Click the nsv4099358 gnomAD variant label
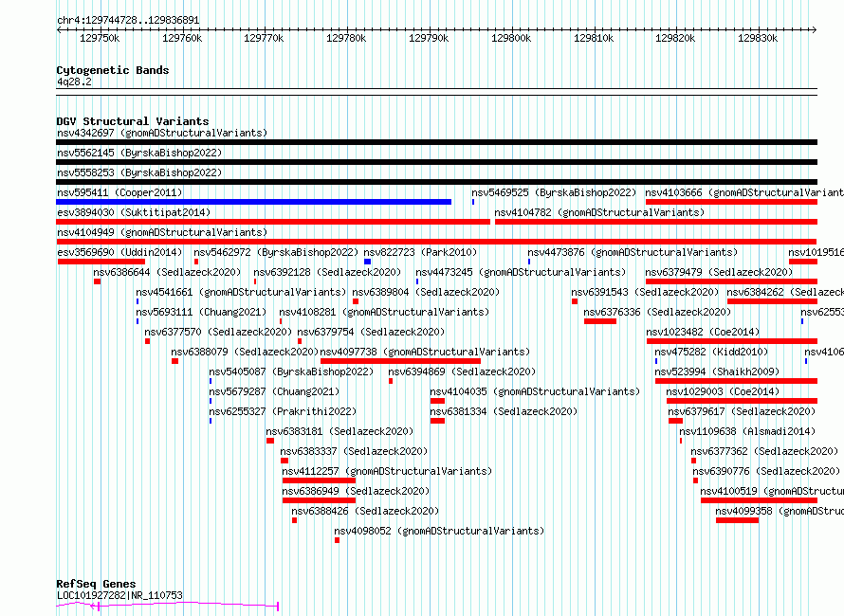Viewport: 844px width, 616px height. point(780,511)
